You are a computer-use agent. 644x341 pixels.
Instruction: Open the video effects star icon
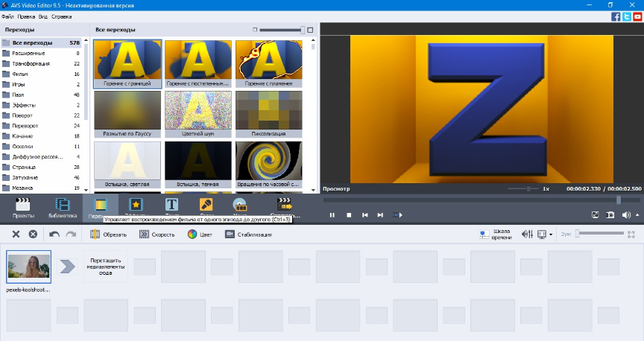click(x=136, y=204)
